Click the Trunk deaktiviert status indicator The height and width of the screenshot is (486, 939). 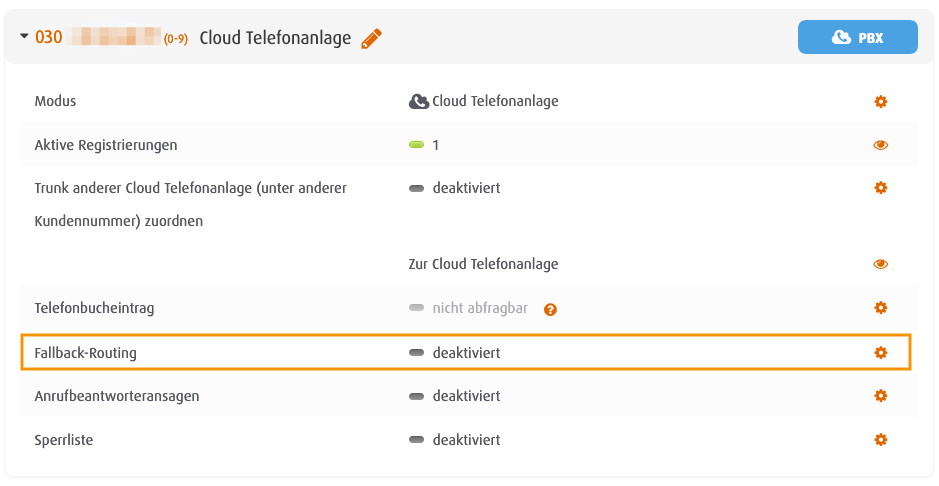click(x=416, y=188)
